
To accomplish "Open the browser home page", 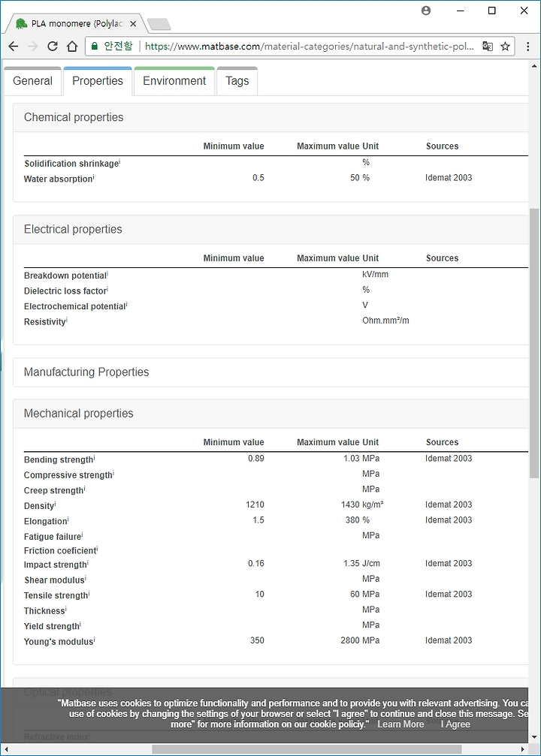I will pyautogui.click(x=72, y=47).
